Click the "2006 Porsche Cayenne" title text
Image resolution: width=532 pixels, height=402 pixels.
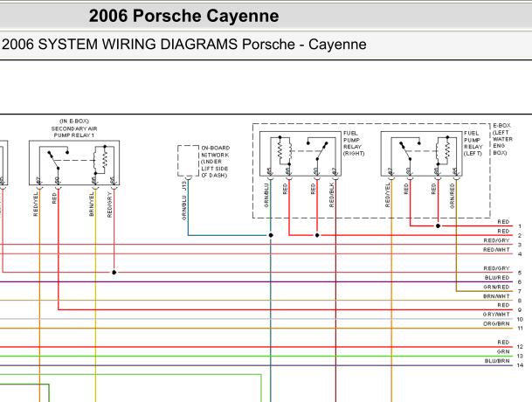coord(184,16)
